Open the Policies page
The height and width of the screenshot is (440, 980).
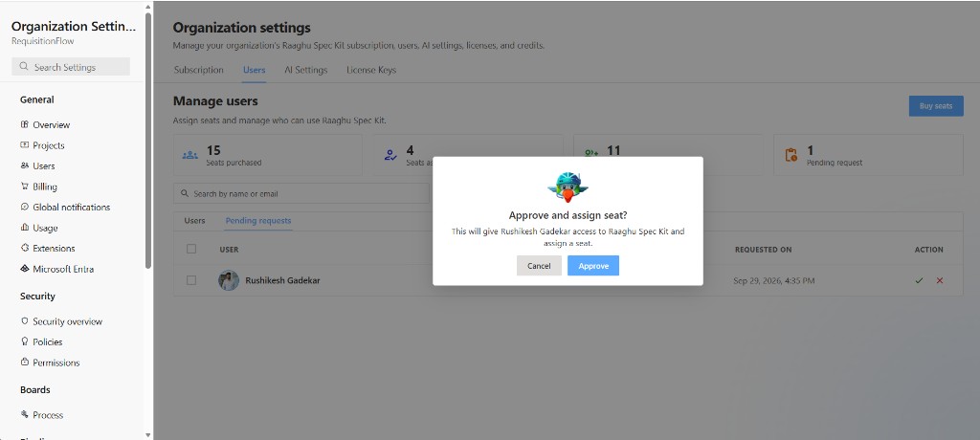48,342
